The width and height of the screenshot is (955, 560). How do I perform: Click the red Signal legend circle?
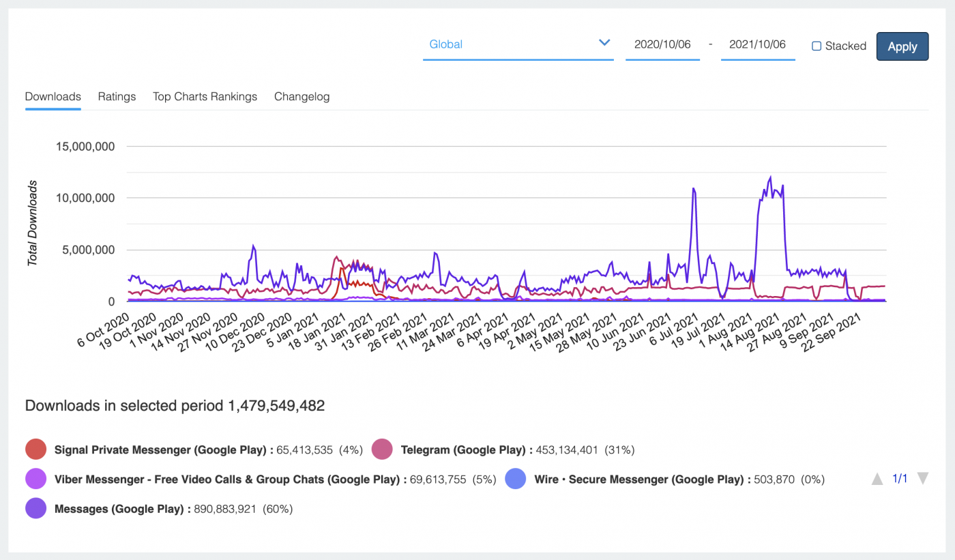pos(35,450)
